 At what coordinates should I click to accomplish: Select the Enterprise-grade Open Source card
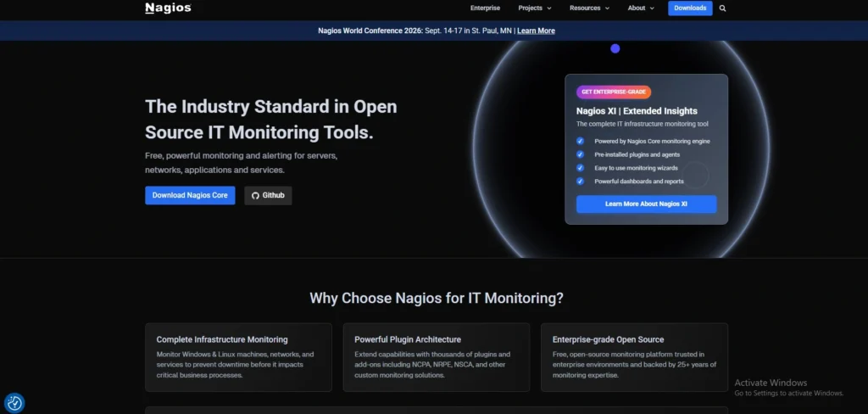coord(634,357)
